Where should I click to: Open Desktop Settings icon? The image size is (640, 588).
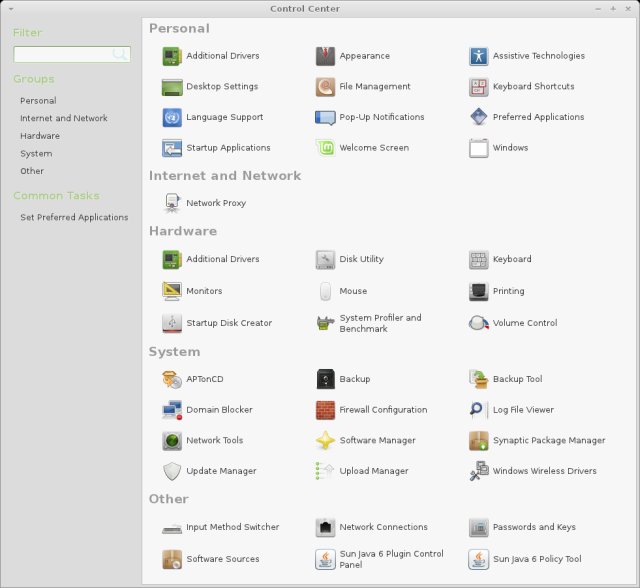tap(172, 87)
